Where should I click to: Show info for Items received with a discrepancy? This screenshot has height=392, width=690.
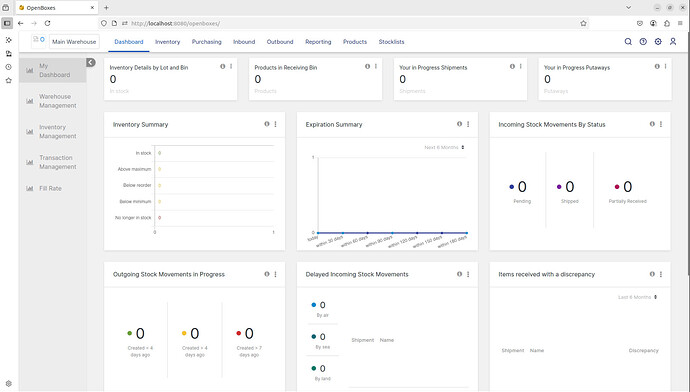tap(652, 274)
